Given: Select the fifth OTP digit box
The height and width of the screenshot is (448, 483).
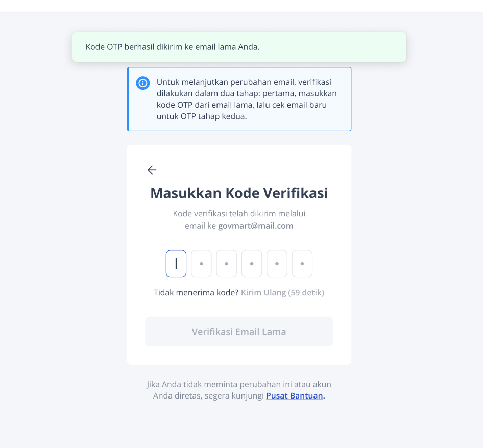Looking at the screenshot, I should point(277,263).
